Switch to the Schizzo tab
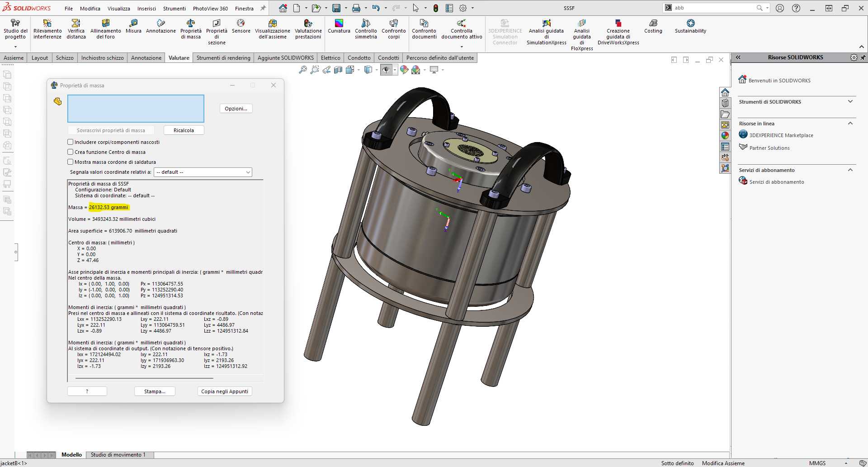This screenshot has width=868, height=467. pyautogui.click(x=65, y=58)
